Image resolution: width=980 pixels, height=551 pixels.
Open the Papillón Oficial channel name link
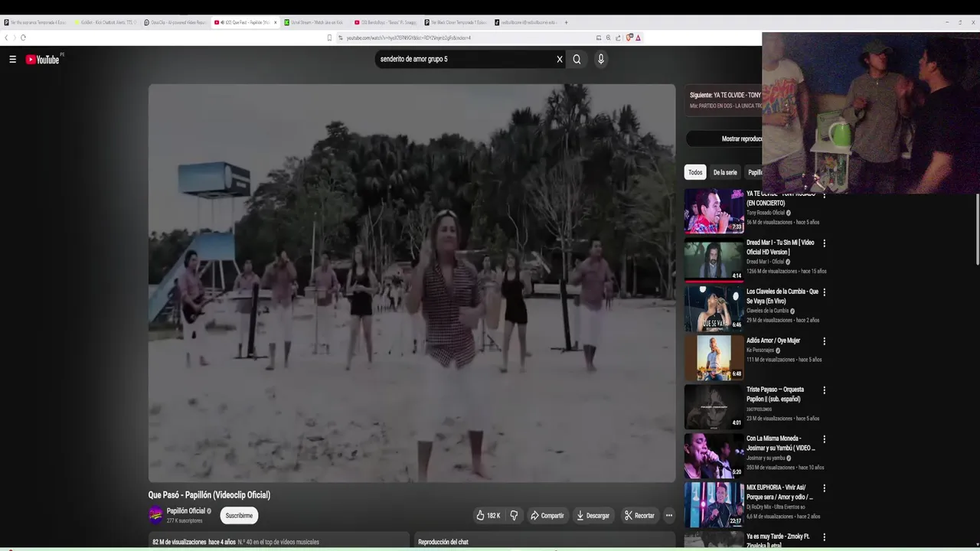coord(186,510)
